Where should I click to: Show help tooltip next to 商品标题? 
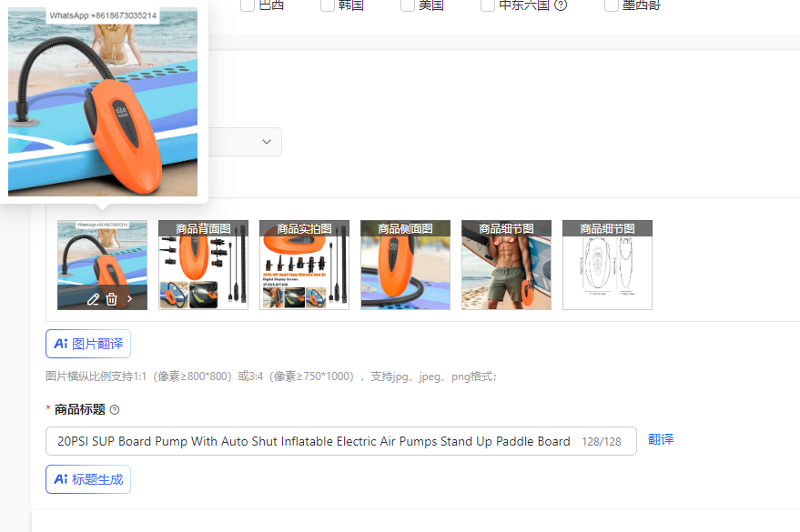pyautogui.click(x=115, y=410)
